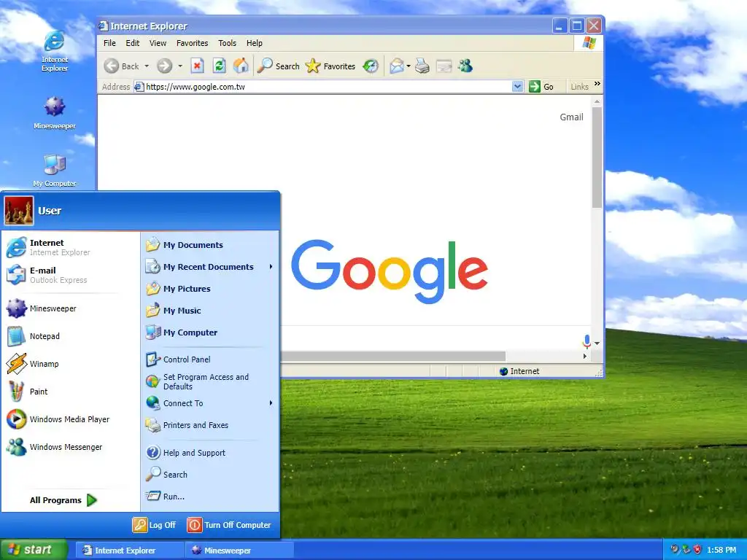Expand Connect To submenu
Screen dimensions: 747x560
click(209, 403)
